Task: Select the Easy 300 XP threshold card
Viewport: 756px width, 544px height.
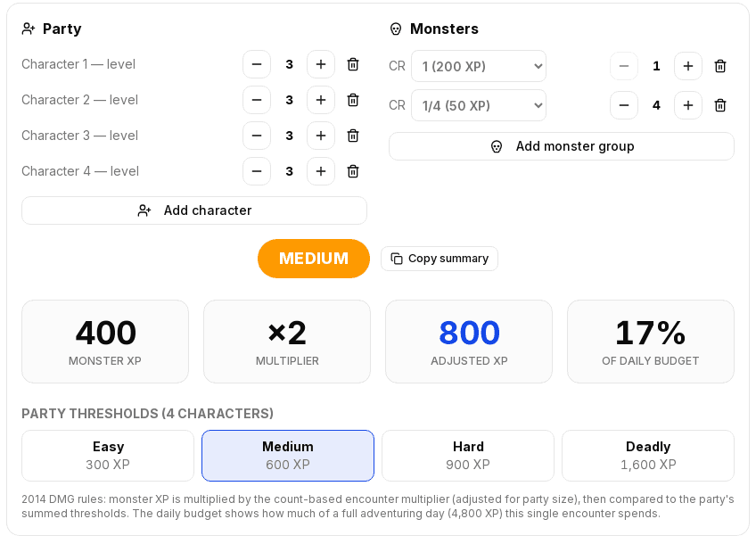Action: [x=108, y=456]
